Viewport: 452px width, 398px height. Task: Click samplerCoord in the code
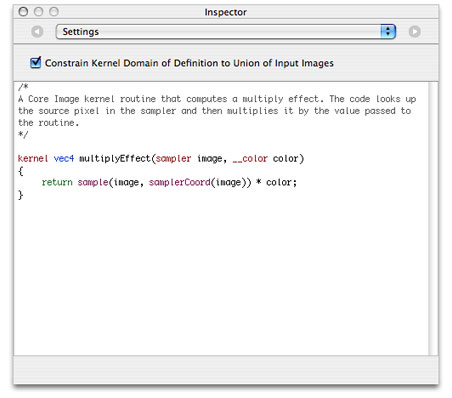tap(180, 182)
